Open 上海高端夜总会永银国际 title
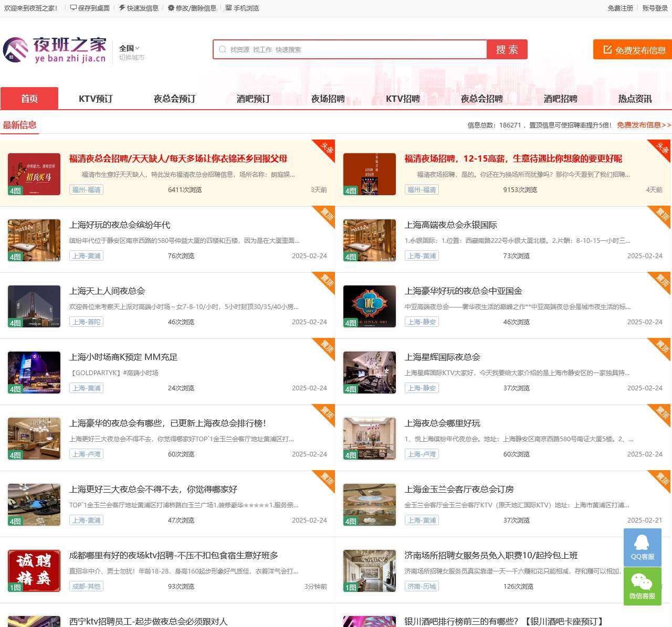The width and height of the screenshot is (672, 627). coord(451,225)
